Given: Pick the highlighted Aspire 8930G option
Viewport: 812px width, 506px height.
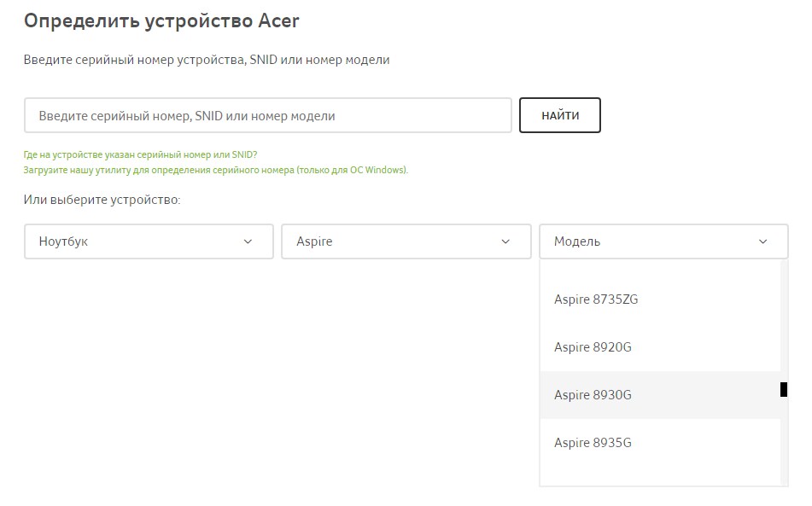Looking at the screenshot, I should click(593, 395).
